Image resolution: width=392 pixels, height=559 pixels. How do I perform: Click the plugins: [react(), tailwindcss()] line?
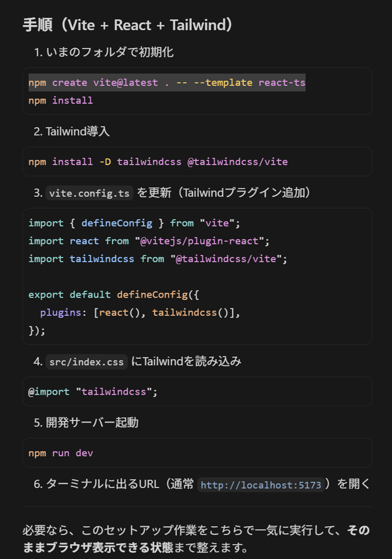[x=140, y=312]
